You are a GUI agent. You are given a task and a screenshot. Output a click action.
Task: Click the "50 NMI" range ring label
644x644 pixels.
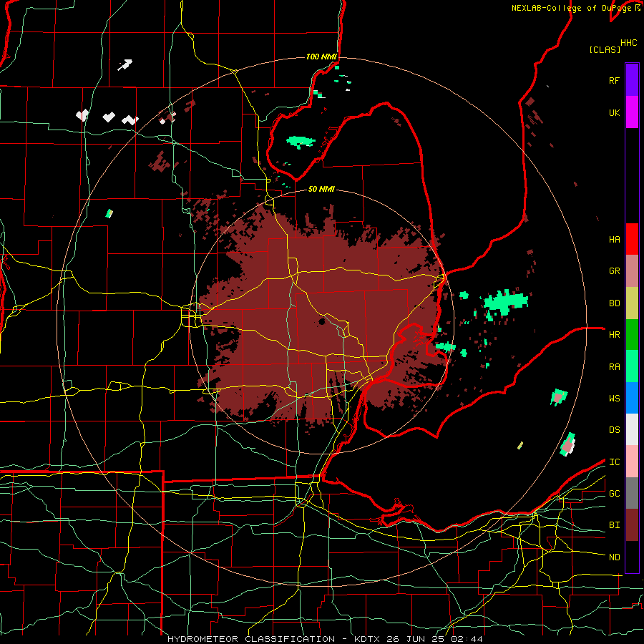click(321, 189)
